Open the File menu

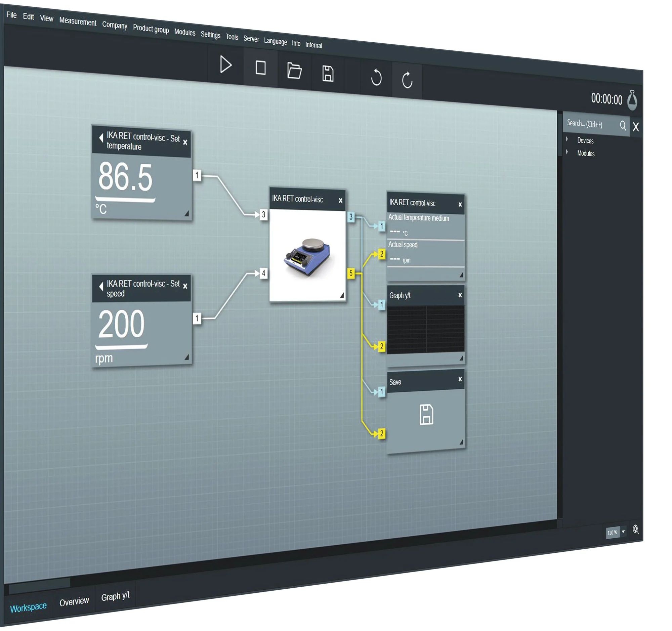click(x=11, y=14)
